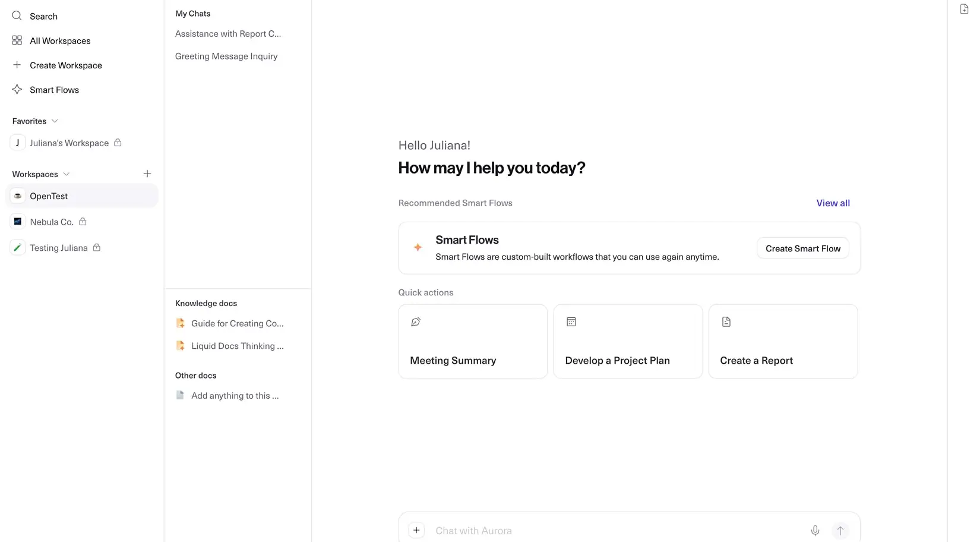Open All Workspaces grid icon
The height and width of the screenshot is (542, 980).
[17, 40]
